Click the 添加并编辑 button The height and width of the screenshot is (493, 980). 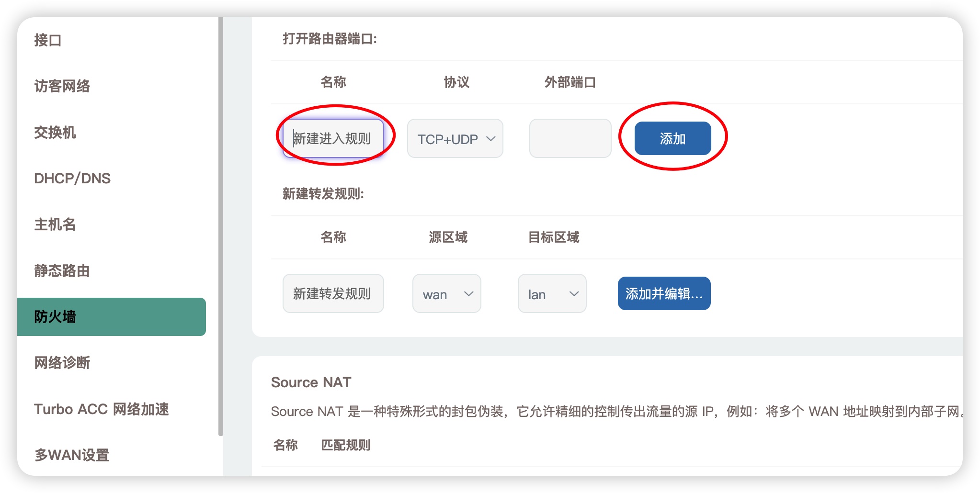point(663,293)
